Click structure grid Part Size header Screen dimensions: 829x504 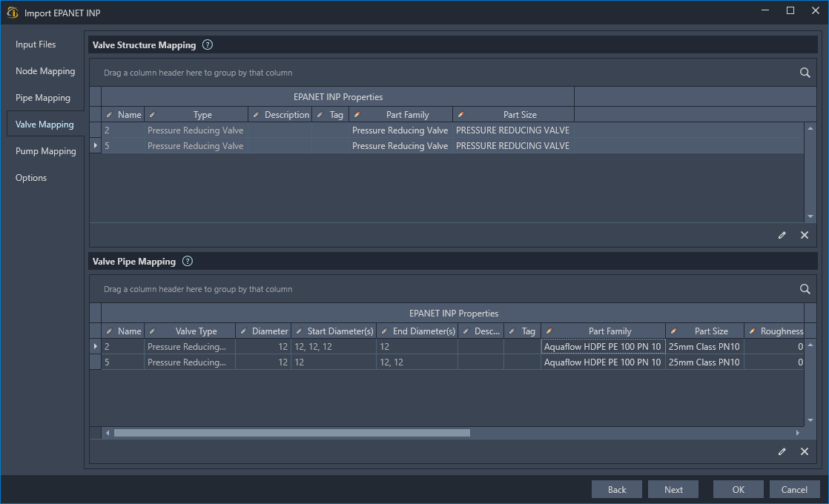[x=513, y=115]
